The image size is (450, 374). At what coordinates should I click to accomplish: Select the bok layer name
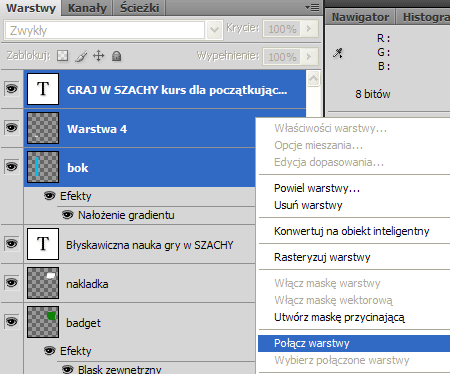tap(78, 168)
